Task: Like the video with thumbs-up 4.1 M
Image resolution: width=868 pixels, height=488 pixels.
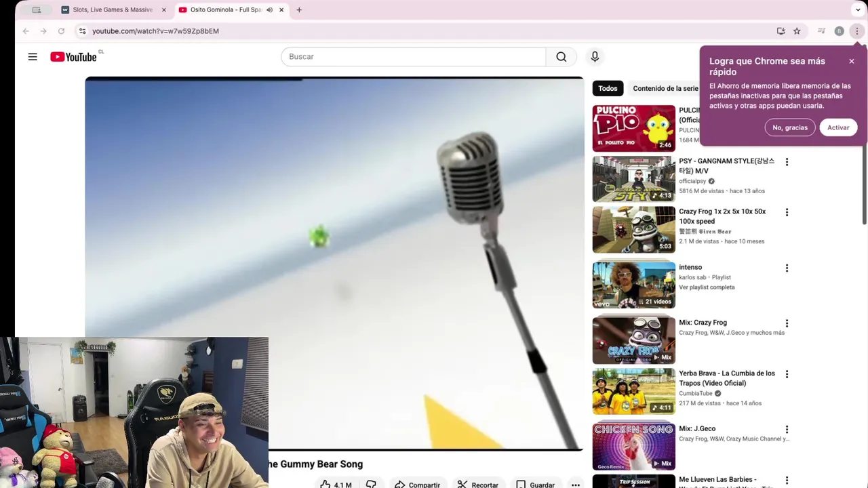Action: [x=336, y=485]
